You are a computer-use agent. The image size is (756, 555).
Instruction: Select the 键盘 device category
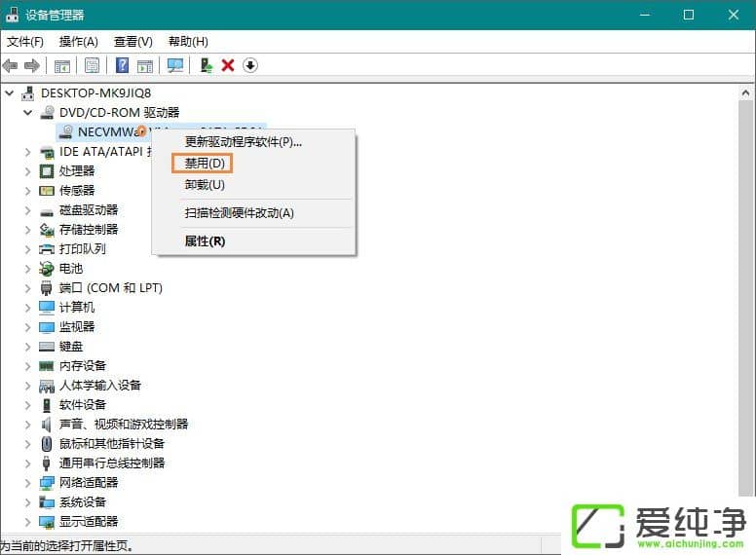point(71,347)
